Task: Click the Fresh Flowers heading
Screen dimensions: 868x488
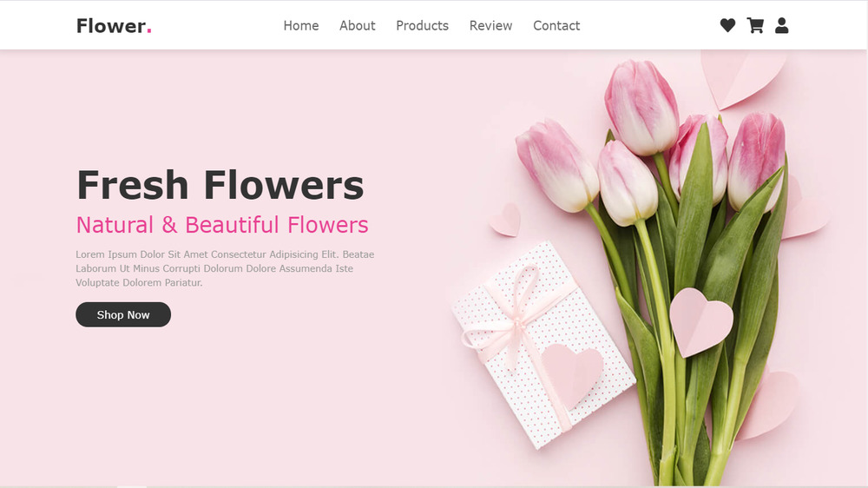Action: tap(220, 185)
